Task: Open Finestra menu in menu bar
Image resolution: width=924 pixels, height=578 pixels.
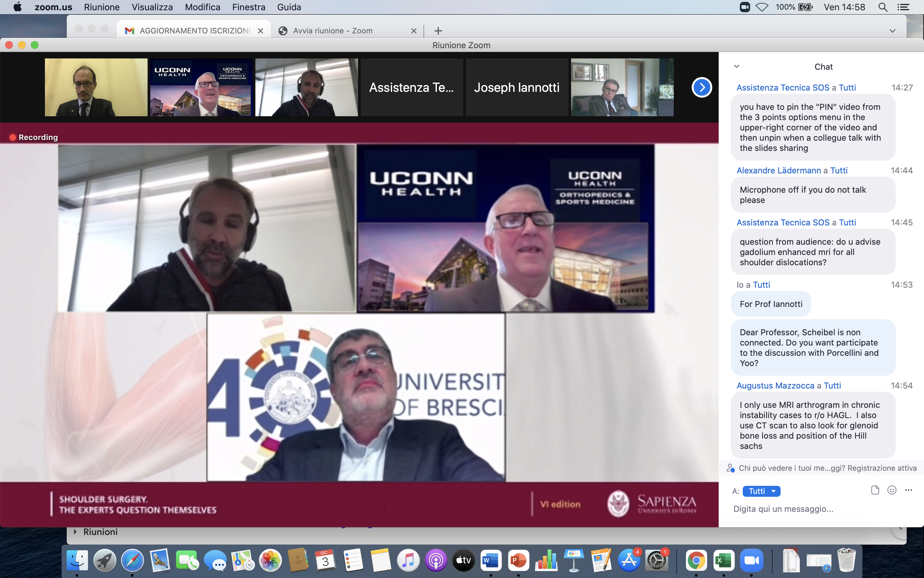Action: tap(249, 7)
